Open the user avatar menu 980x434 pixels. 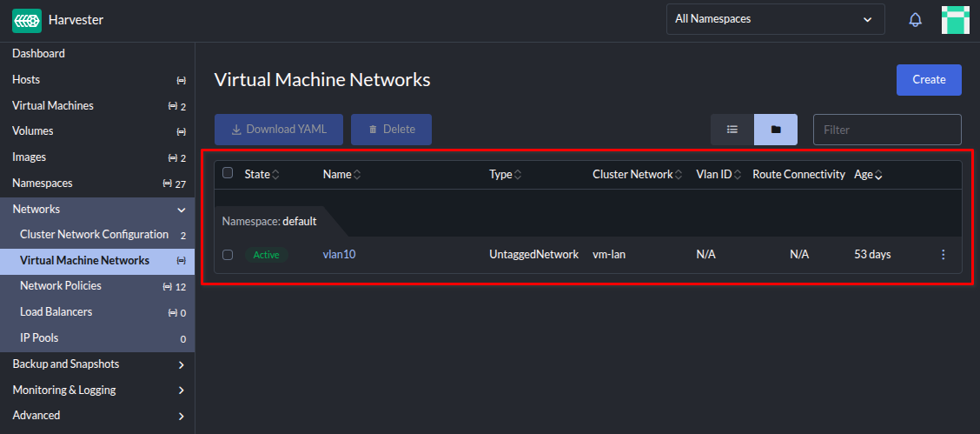[955, 19]
